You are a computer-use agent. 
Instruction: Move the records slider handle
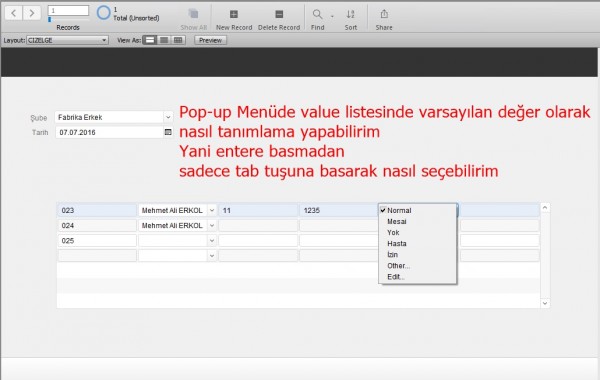[49, 19]
